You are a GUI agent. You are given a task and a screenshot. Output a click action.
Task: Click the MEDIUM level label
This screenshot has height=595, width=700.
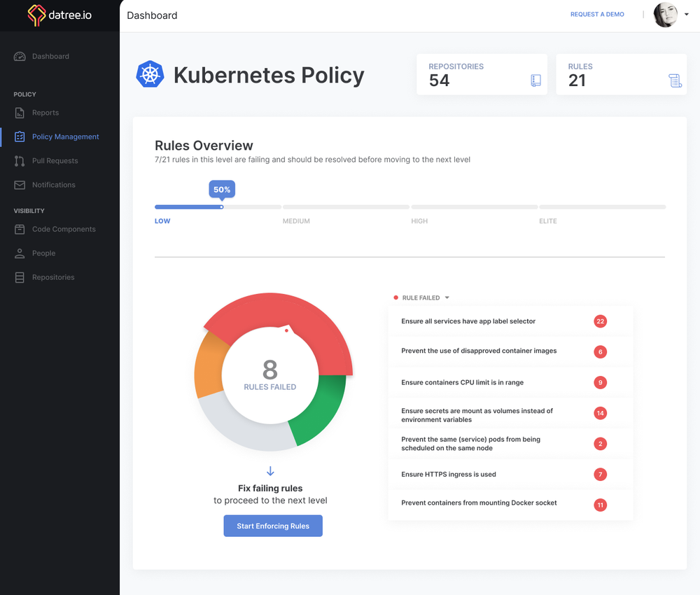pyautogui.click(x=296, y=221)
